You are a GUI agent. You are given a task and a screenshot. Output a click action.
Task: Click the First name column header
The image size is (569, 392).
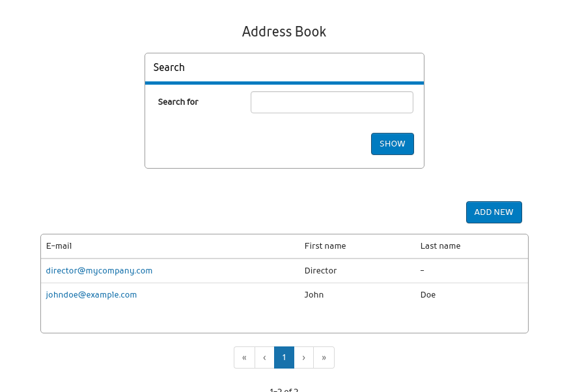[325, 246]
